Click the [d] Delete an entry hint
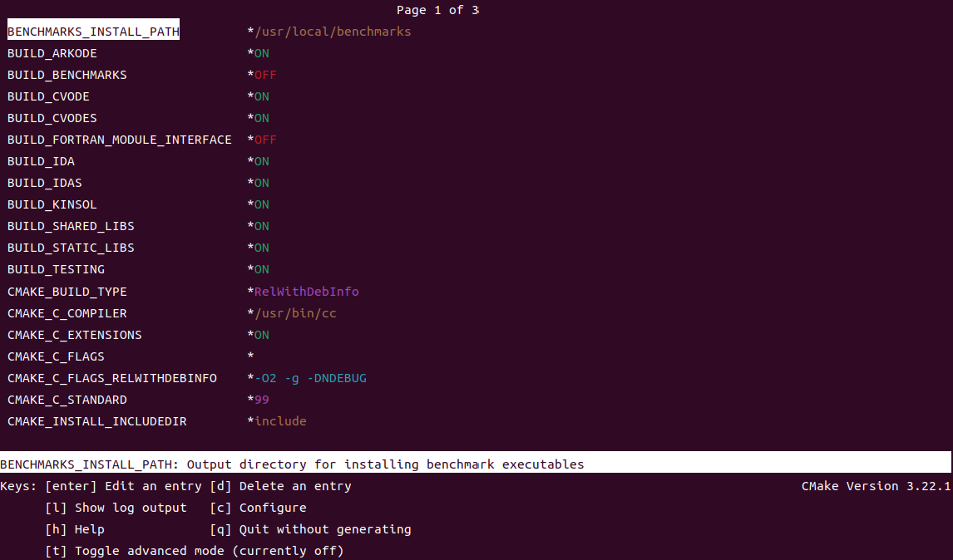This screenshot has width=953, height=560. coord(280,486)
